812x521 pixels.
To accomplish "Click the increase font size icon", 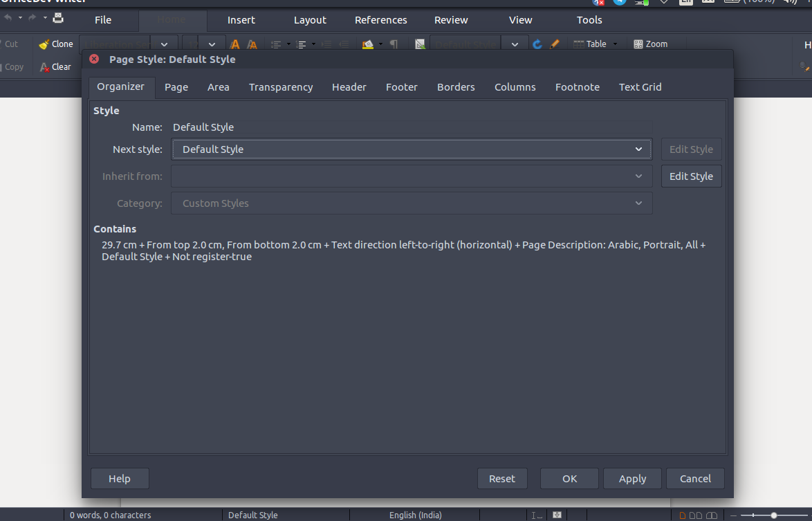I will [234, 44].
